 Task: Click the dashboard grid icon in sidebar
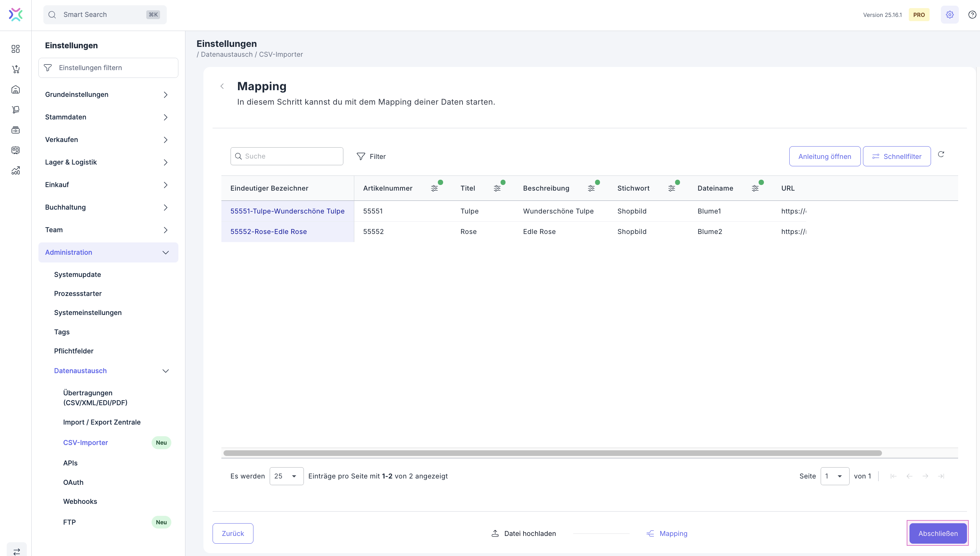[x=15, y=49]
